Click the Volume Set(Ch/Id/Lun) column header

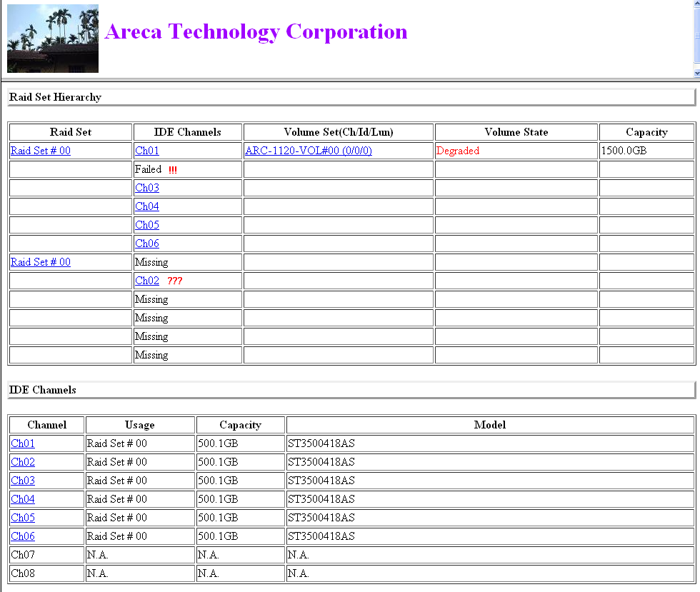[x=339, y=132]
